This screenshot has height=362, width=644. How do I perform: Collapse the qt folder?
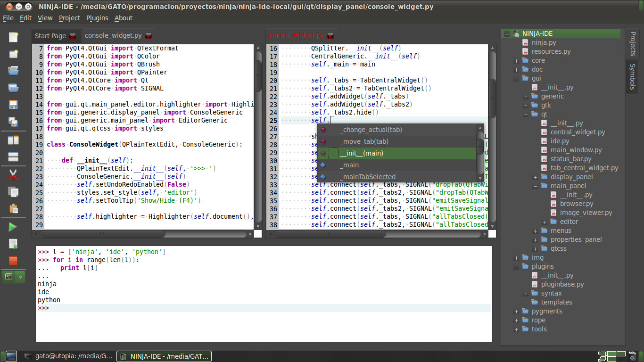tap(526, 115)
